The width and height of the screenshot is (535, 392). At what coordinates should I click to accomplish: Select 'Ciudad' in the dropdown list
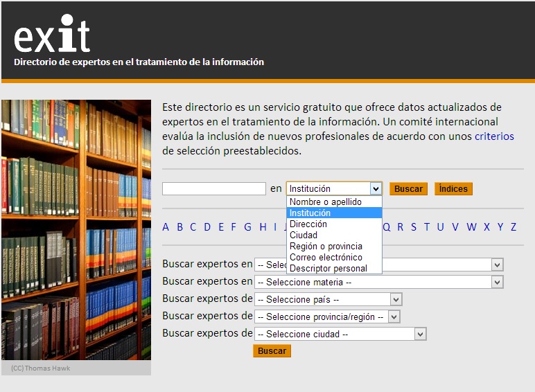[x=304, y=235]
